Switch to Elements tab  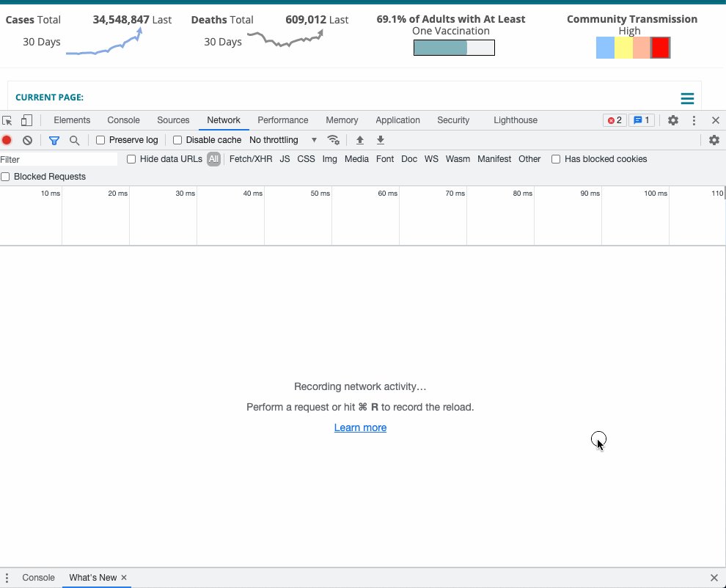click(72, 120)
